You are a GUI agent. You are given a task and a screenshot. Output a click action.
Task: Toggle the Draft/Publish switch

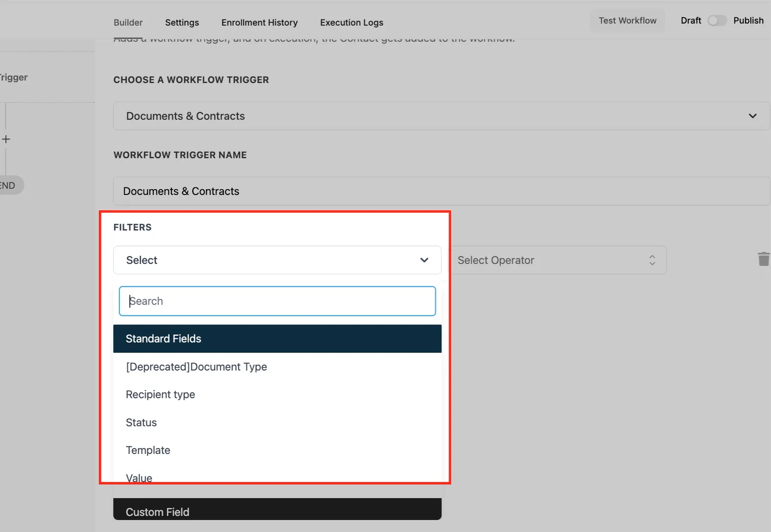(x=717, y=21)
